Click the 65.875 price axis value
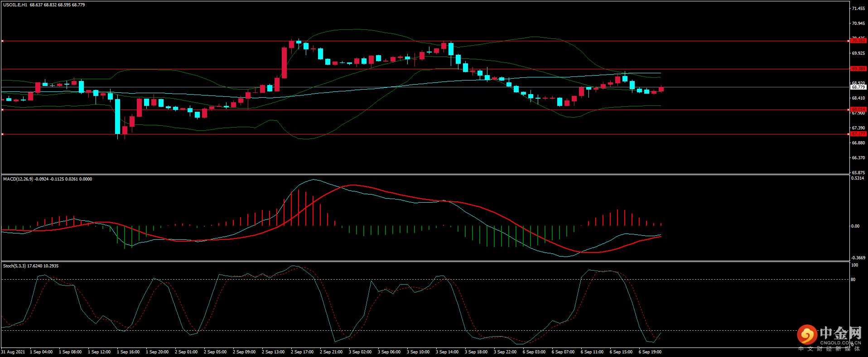The height and width of the screenshot is (357, 868). [x=858, y=173]
